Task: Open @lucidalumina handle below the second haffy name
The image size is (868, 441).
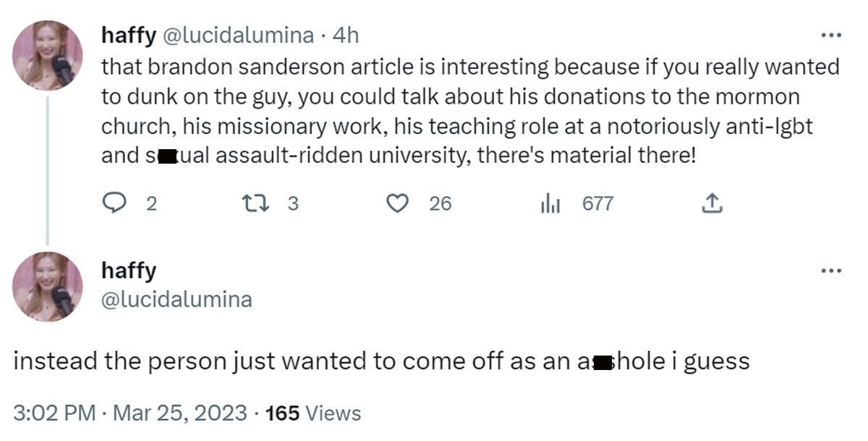Action: click(x=176, y=299)
